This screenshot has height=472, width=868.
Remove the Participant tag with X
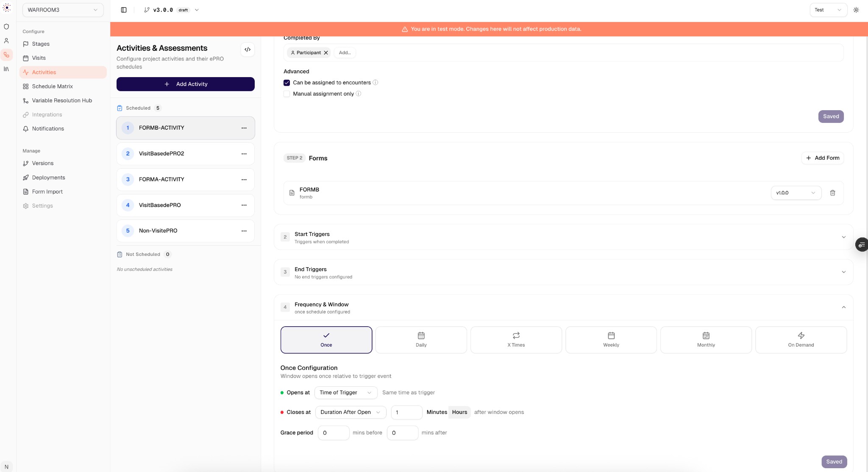326,53
